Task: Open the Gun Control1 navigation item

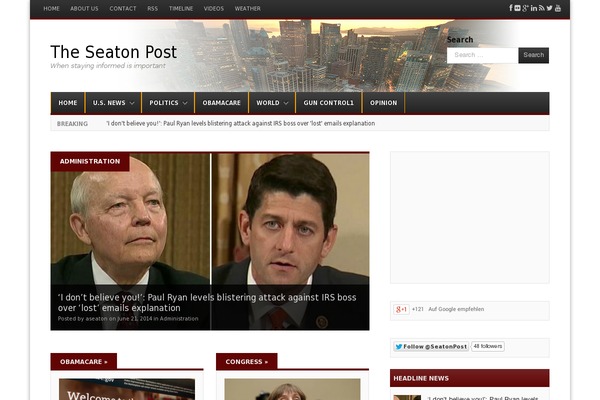Action: 329,103
